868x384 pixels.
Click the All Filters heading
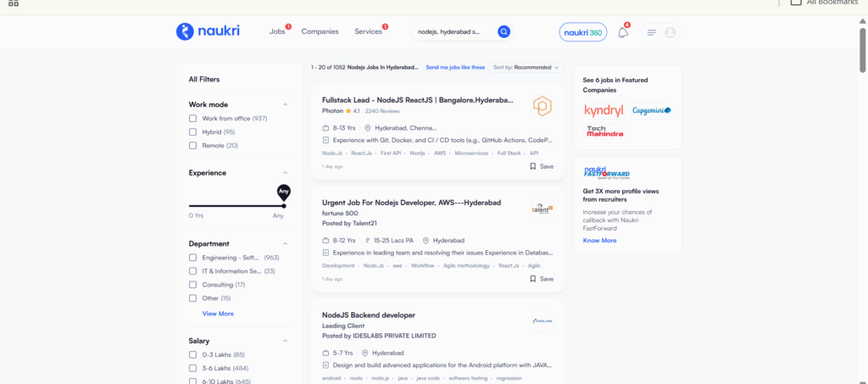point(204,79)
